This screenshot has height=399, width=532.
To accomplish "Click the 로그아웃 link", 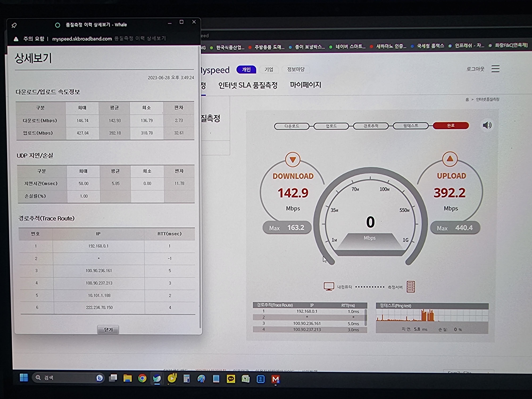I will (x=475, y=69).
